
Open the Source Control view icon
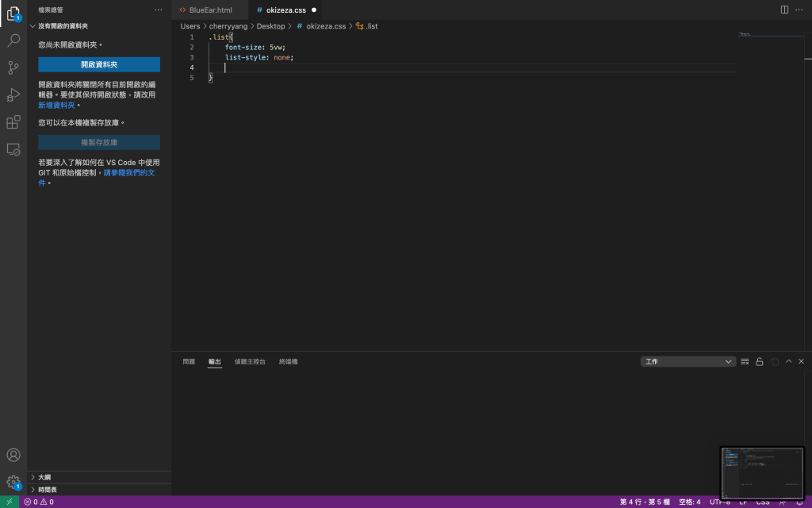pos(13,67)
